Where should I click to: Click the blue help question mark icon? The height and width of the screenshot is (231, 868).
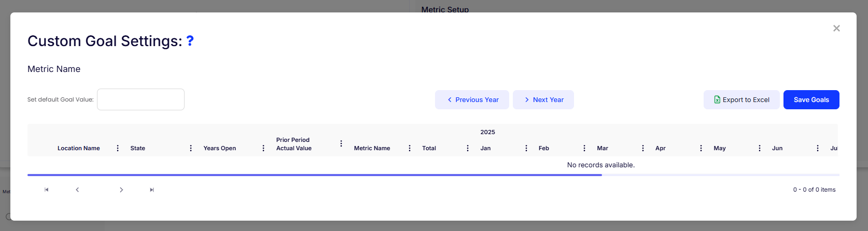(x=190, y=41)
